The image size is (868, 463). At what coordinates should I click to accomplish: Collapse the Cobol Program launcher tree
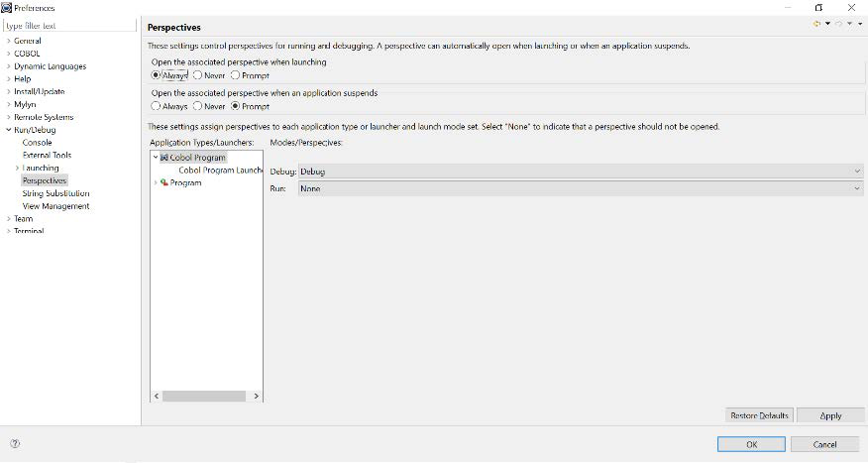pyautogui.click(x=156, y=158)
